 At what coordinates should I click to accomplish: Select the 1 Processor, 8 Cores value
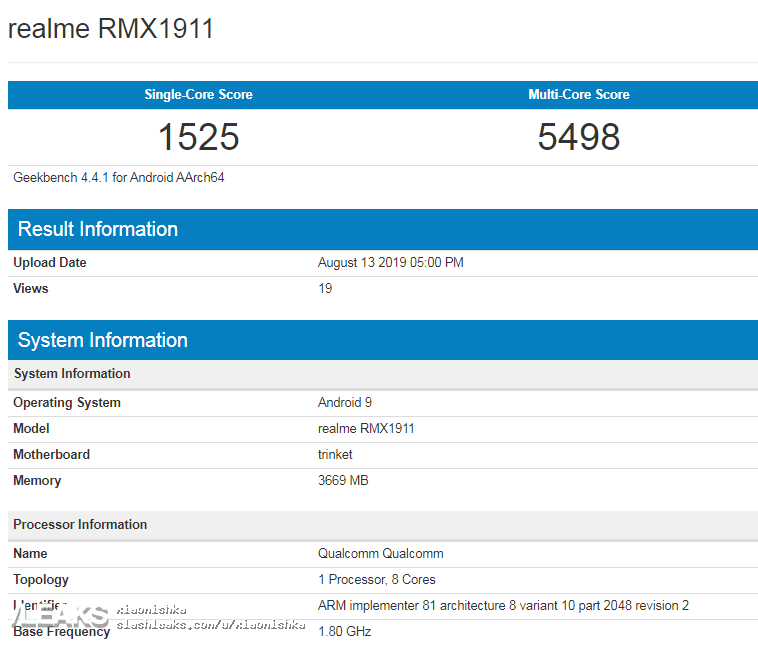pos(377,580)
